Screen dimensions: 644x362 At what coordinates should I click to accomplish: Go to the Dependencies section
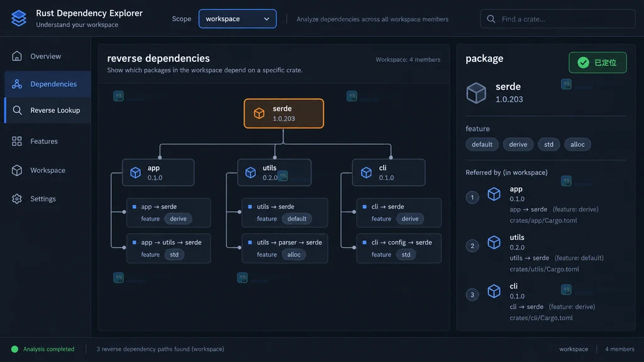48,84
